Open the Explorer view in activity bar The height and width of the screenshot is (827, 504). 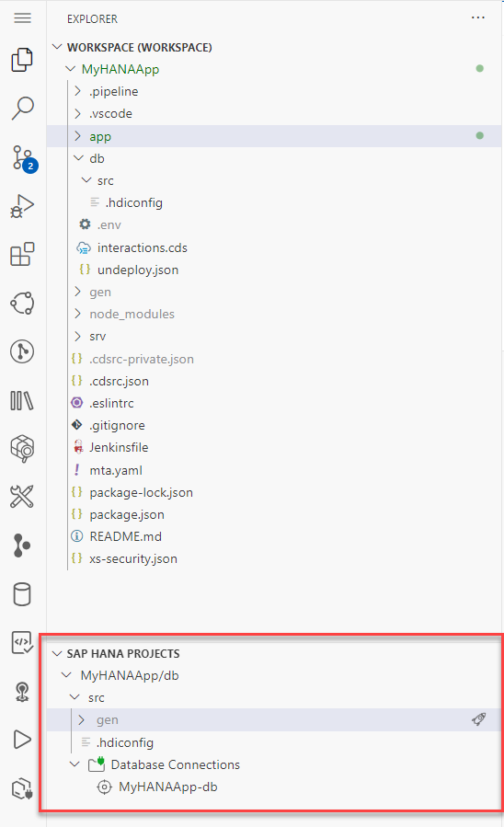[22, 59]
